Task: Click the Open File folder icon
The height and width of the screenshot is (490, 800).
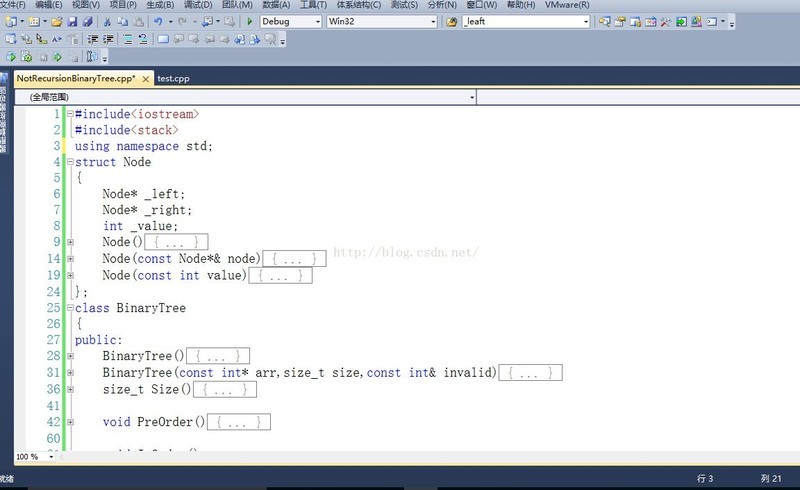Action: [57, 21]
